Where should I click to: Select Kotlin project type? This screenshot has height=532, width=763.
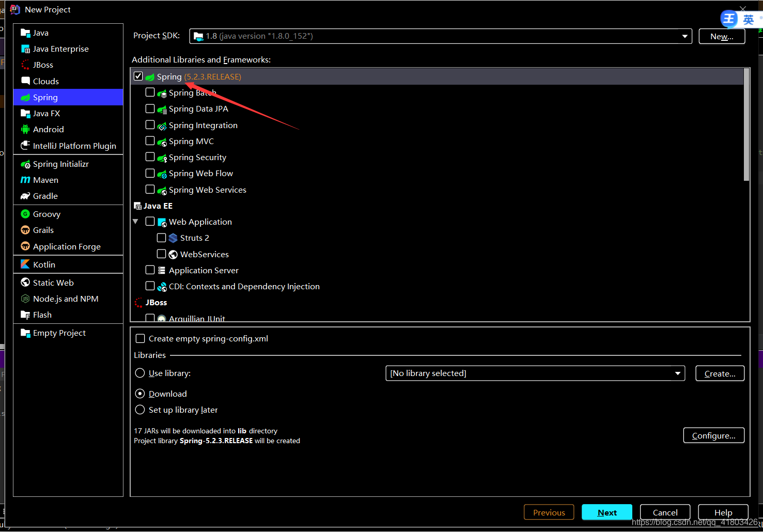[x=68, y=264]
